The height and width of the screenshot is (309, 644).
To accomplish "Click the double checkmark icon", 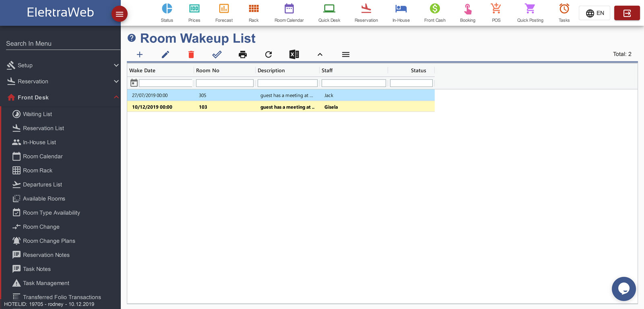I will coord(217,54).
